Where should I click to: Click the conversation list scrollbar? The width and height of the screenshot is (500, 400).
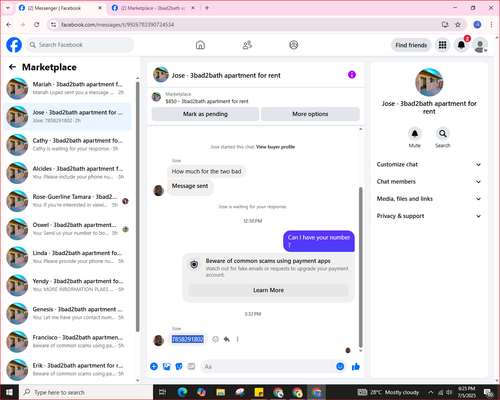(x=138, y=207)
